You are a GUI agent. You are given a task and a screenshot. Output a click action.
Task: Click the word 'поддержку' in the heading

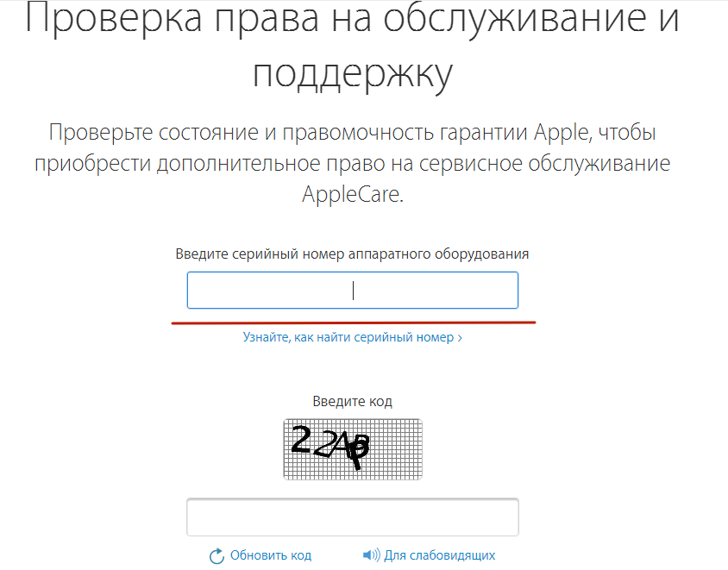click(353, 74)
